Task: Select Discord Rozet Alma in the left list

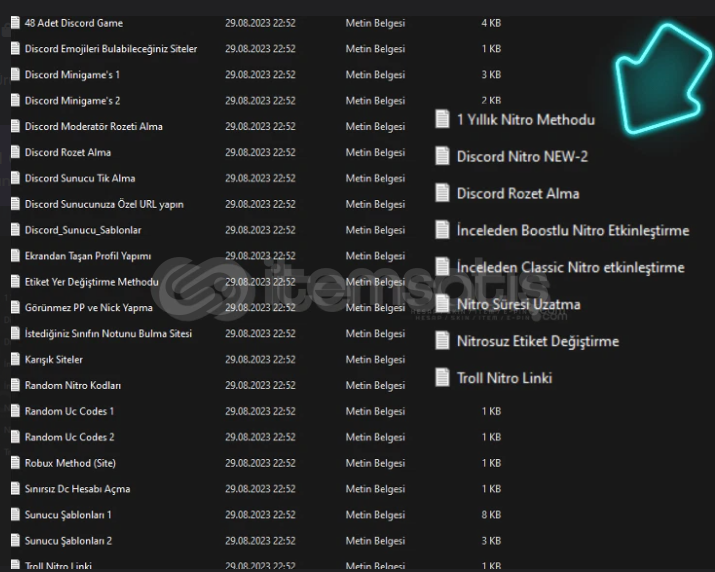Action: pos(68,152)
